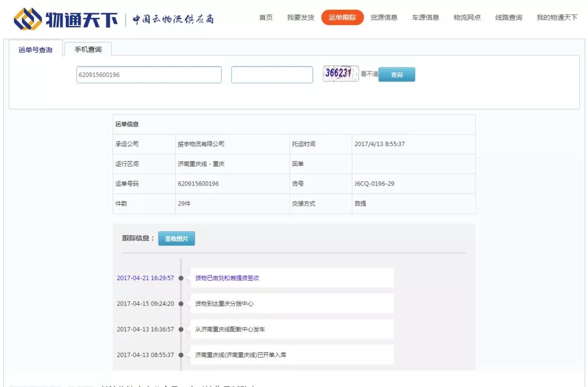Switch to the 运单号查询 tab
Viewport: 588px width, 387px height.
(x=35, y=50)
